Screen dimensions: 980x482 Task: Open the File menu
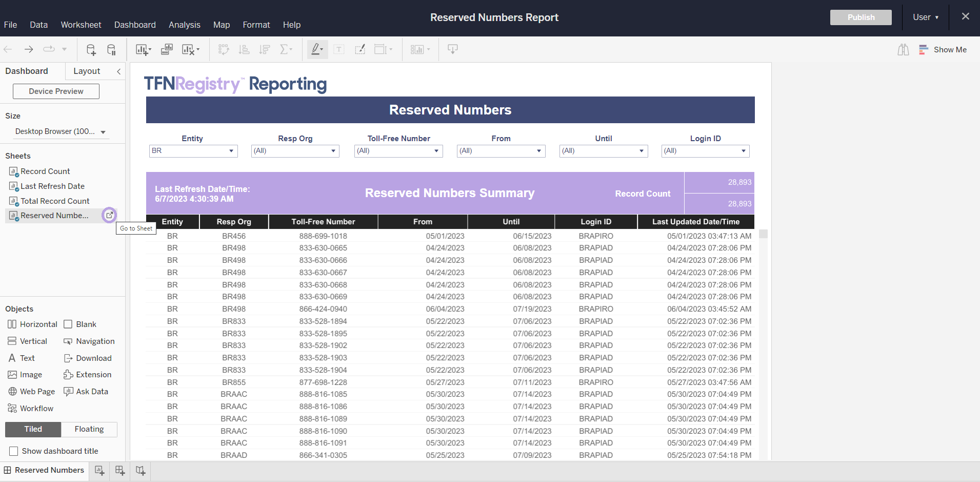click(x=10, y=25)
